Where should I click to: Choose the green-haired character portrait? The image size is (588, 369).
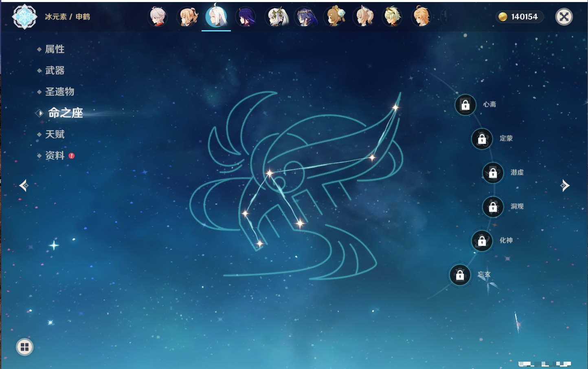pos(393,17)
